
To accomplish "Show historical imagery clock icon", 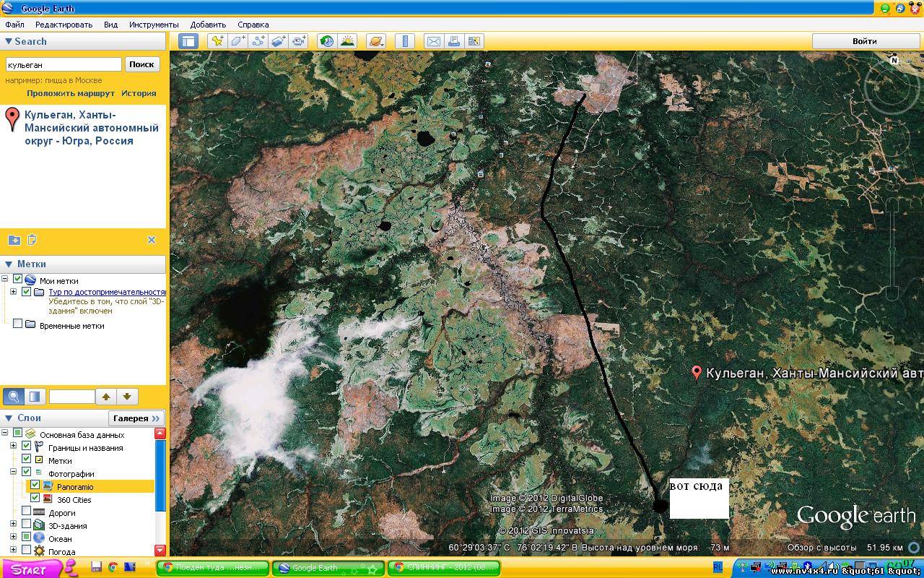I will (327, 41).
